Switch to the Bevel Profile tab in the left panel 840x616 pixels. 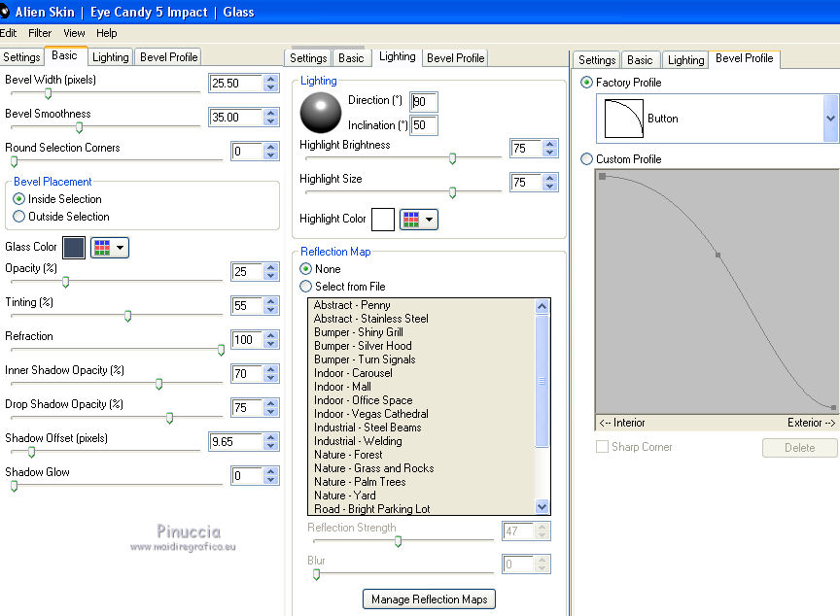[168, 57]
